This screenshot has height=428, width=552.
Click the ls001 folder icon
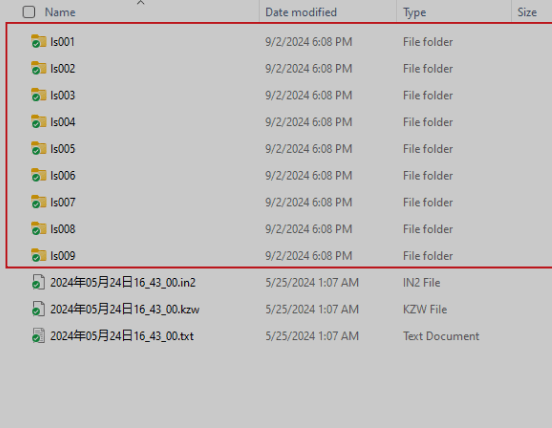coord(38,41)
